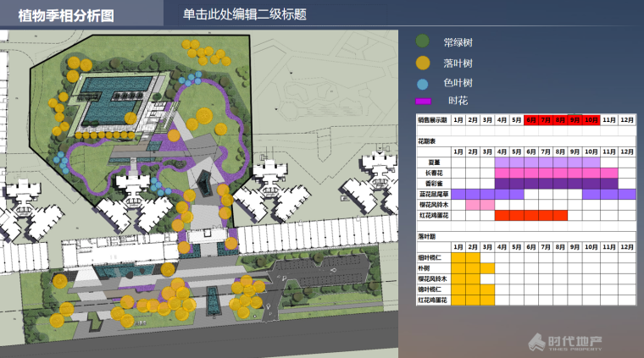Click the blue 色叶树 legend circle

point(424,83)
